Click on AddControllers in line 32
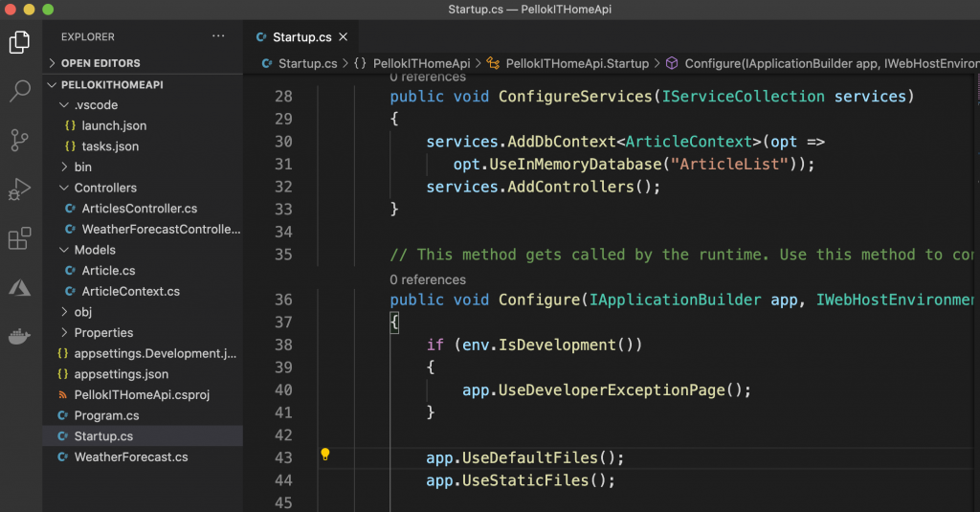Image resolution: width=980 pixels, height=512 pixels. coord(570,187)
